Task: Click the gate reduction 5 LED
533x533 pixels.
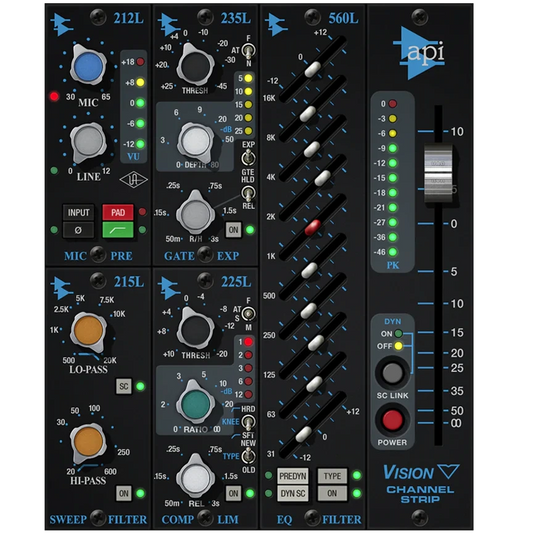Action: pyautogui.click(x=248, y=78)
